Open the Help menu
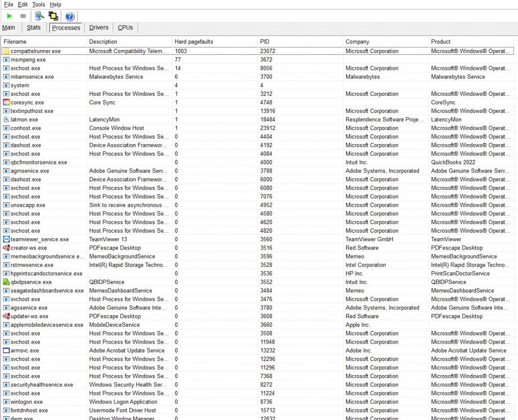Image resolution: width=518 pixels, height=420 pixels. pos(55,4)
